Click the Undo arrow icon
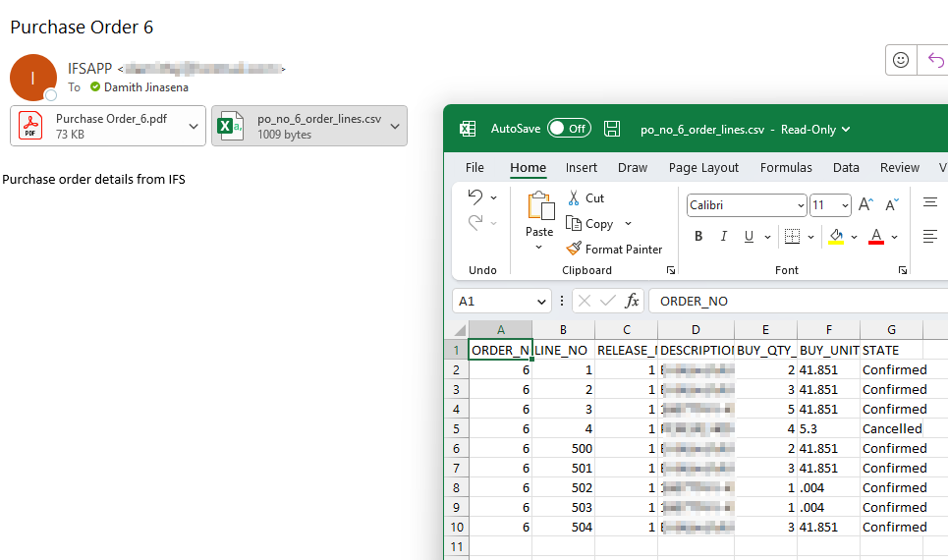 pyautogui.click(x=475, y=197)
